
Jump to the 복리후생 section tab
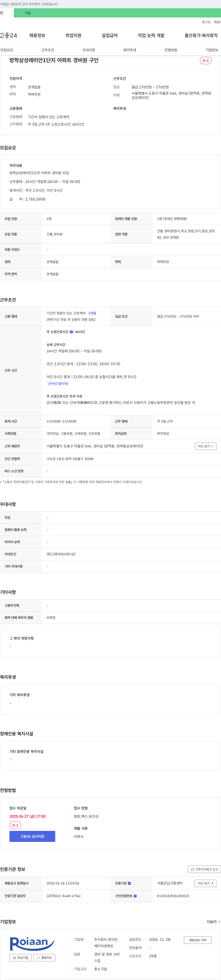pyautogui.click(x=130, y=50)
